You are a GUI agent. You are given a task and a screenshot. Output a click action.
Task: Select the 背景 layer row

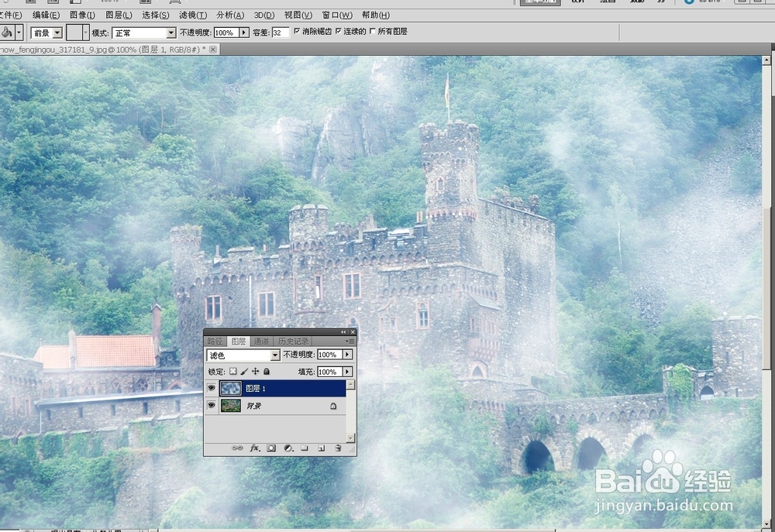(x=275, y=406)
